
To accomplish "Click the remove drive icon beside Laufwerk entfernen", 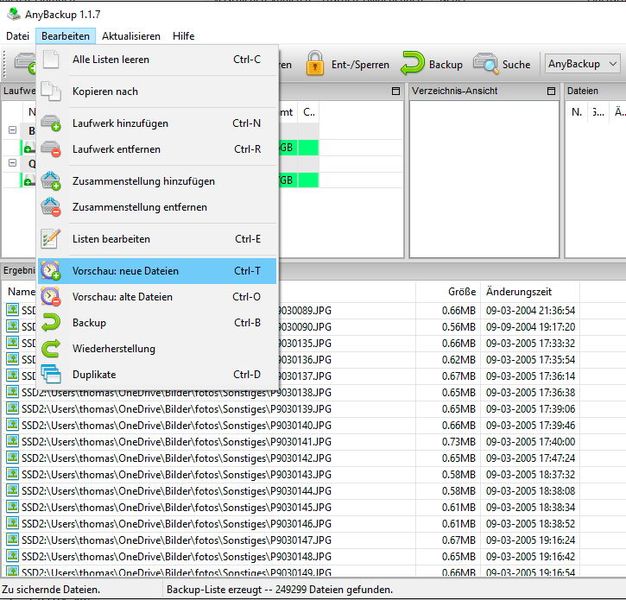I will coord(51,149).
